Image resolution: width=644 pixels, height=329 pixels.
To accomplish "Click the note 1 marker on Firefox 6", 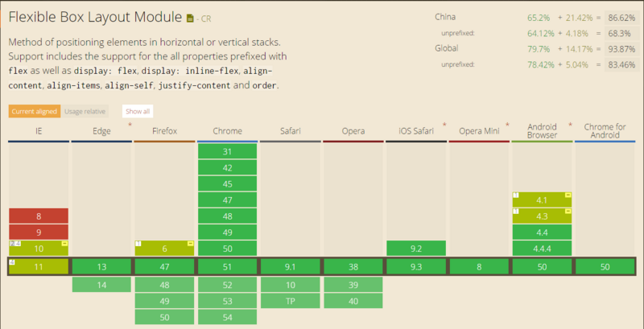I will pos(138,244).
